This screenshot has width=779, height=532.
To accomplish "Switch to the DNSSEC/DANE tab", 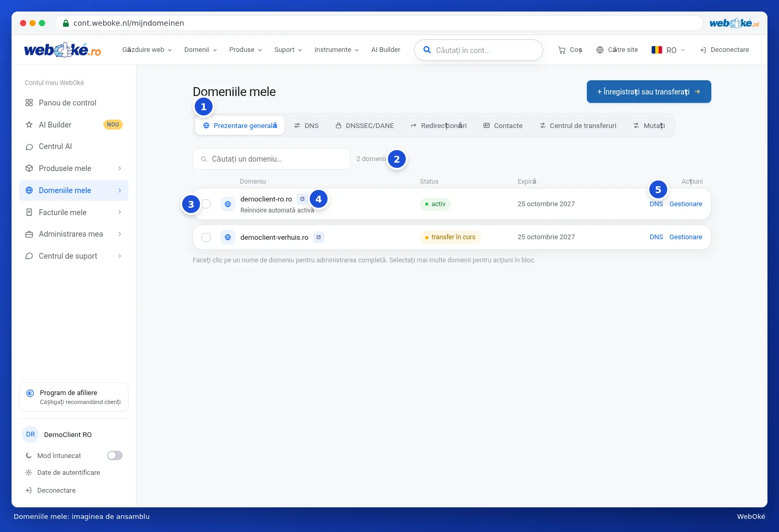I will (x=365, y=126).
